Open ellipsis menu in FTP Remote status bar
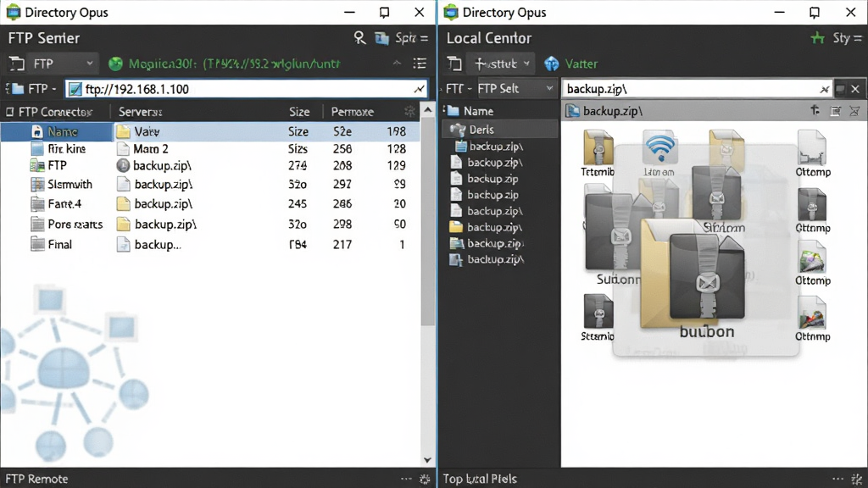Viewport: 868px width, 488px height. click(406, 479)
